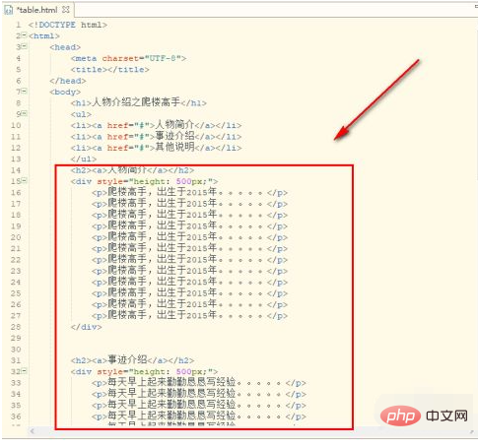Viewport: 478px width, 448px height.
Task: Click the HTML file icon on the table.html tab
Action: coord(9,10)
